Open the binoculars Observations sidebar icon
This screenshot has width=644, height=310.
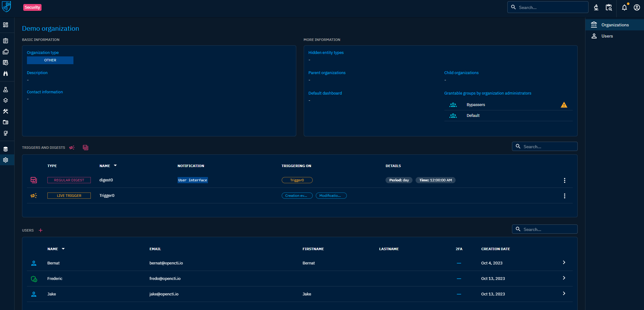pos(6,73)
